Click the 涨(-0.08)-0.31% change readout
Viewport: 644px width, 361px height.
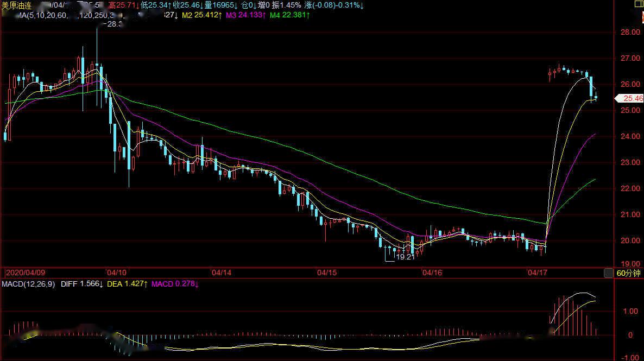click(334, 5)
